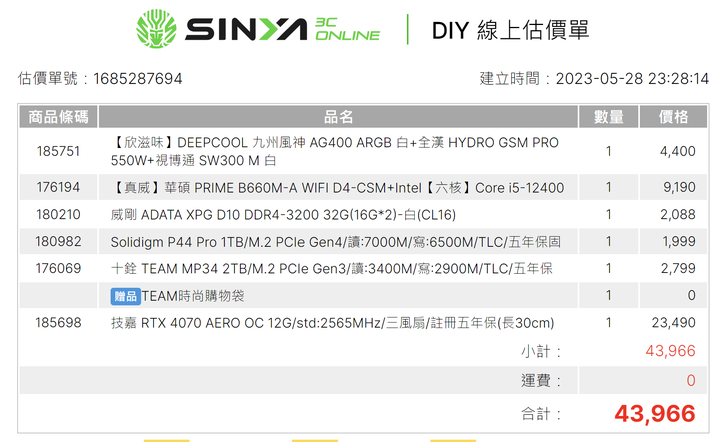Select the gift item price 0

pyautogui.click(x=692, y=296)
